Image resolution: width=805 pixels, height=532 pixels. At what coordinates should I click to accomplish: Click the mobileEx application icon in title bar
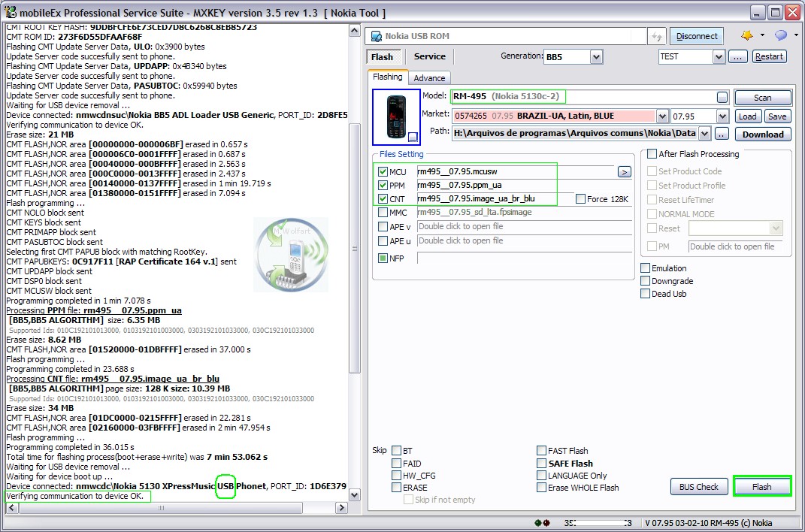pyautogui.click(x=10, y=12)
